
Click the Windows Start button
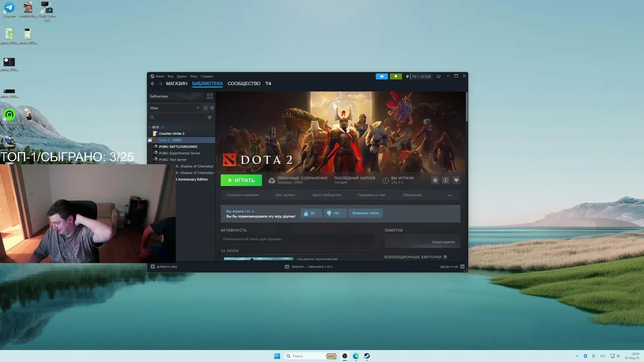(x=277, y=356)
